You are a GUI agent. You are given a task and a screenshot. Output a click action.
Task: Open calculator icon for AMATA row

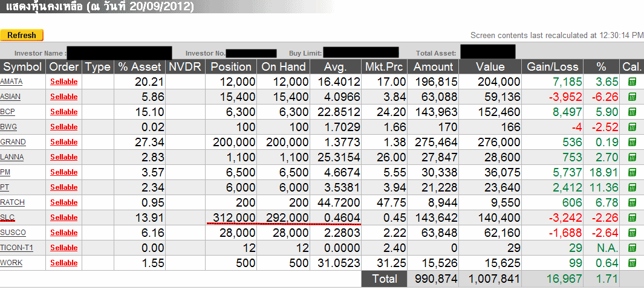click(x=632, y=82)
